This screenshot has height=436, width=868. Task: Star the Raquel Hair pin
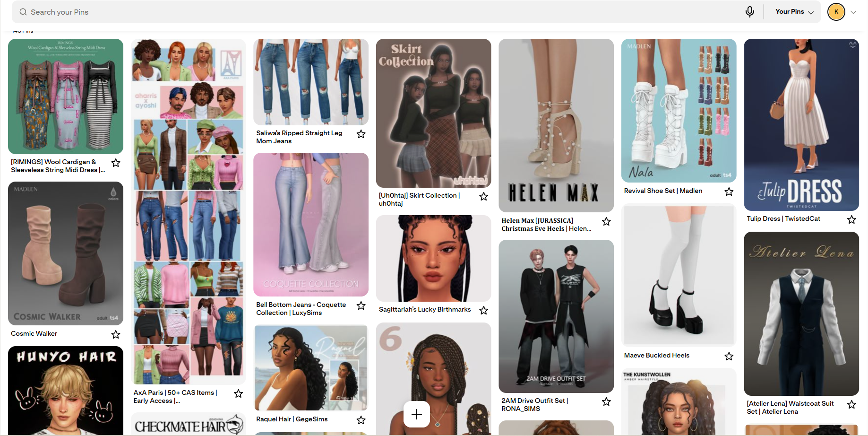(361, 420)
